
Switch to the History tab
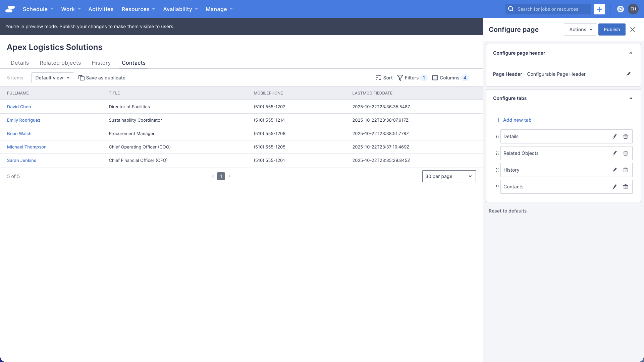pyautogui.click(x=101, y=63)
